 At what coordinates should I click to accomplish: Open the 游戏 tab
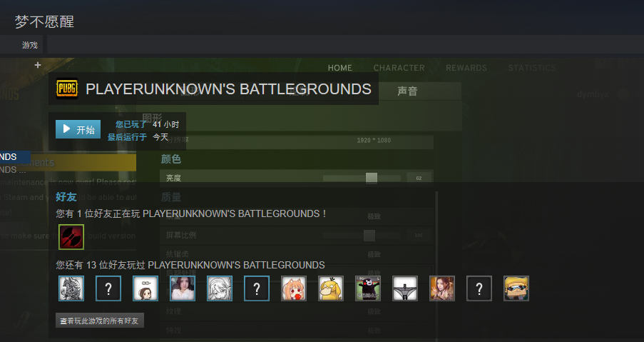29,45
